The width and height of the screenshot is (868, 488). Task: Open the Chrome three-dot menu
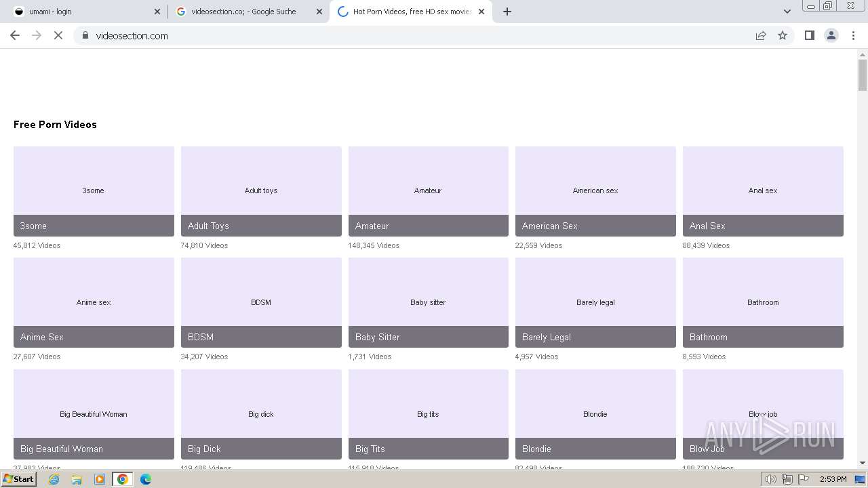point(853,35)
